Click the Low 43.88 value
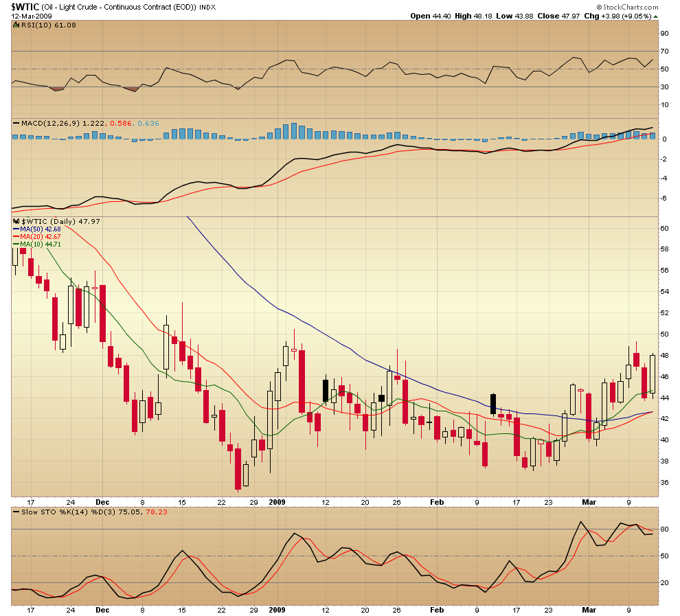This screenshot has height=616, width=680. 514,16
